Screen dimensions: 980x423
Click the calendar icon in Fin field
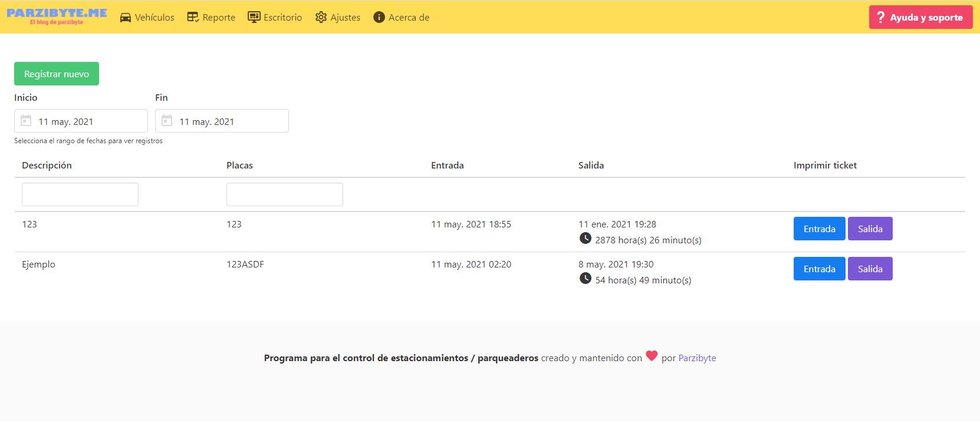pyautogui.click(x=167, y=121)
